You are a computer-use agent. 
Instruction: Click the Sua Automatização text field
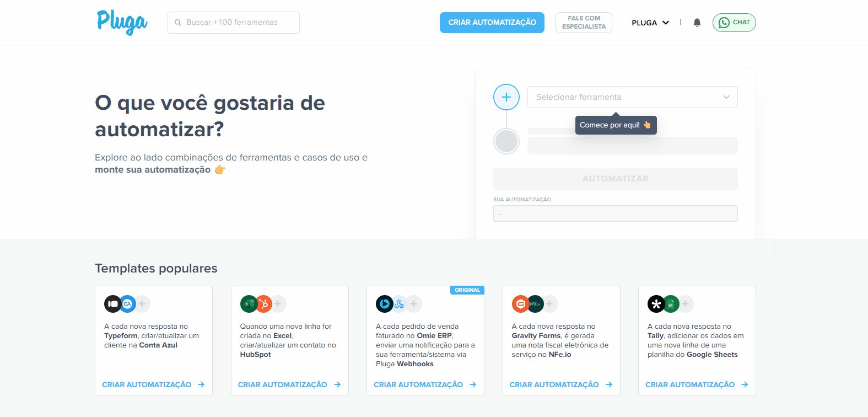coord(615,213)
